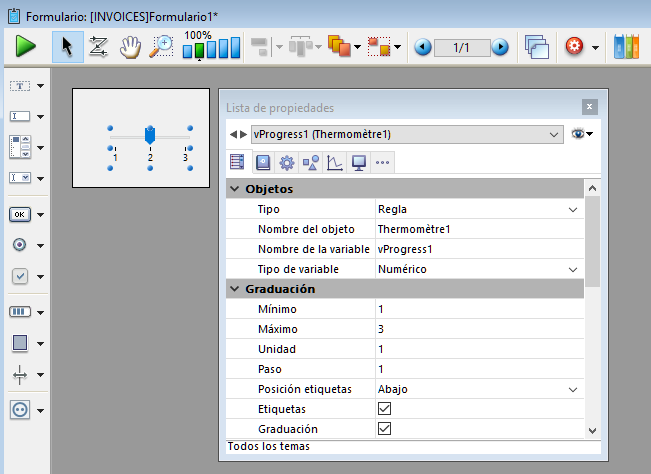
Task: Click the entry order tool icon
Action: click(98, 47)
